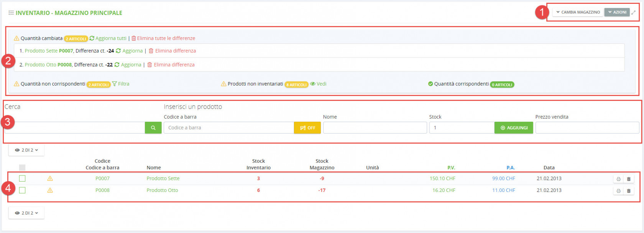The height and width of the screenshot is (233, 644).
Task: Sort table by P.A. column header
Action: (510, 168)
